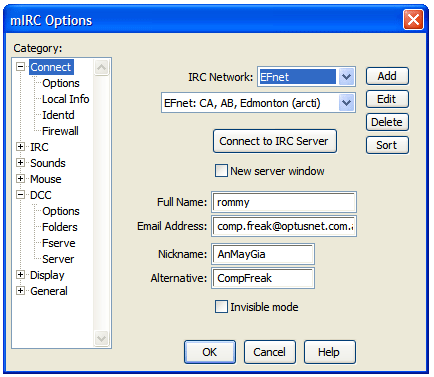Click category list scroll down arrow
The image size is (434, 377).
101,339
